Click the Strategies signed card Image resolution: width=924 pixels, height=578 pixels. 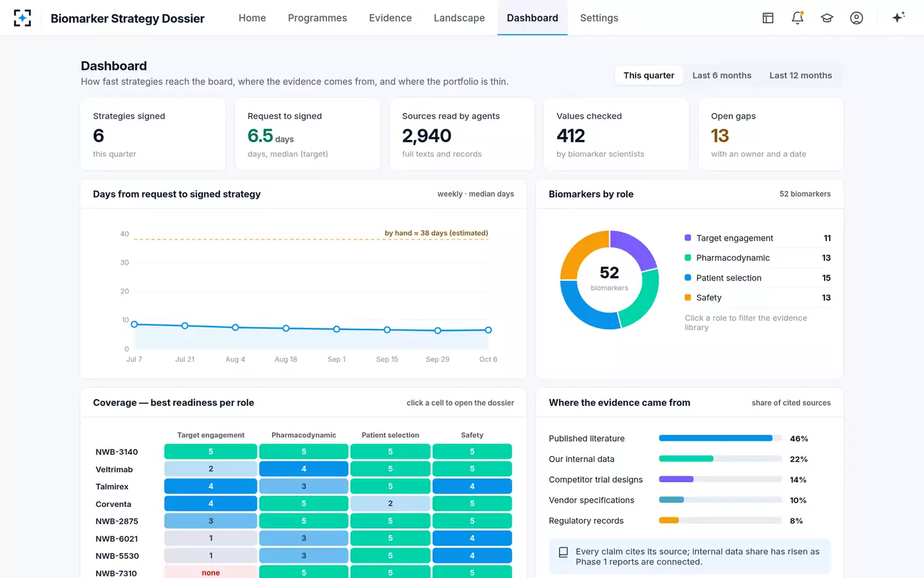point(153,134)
